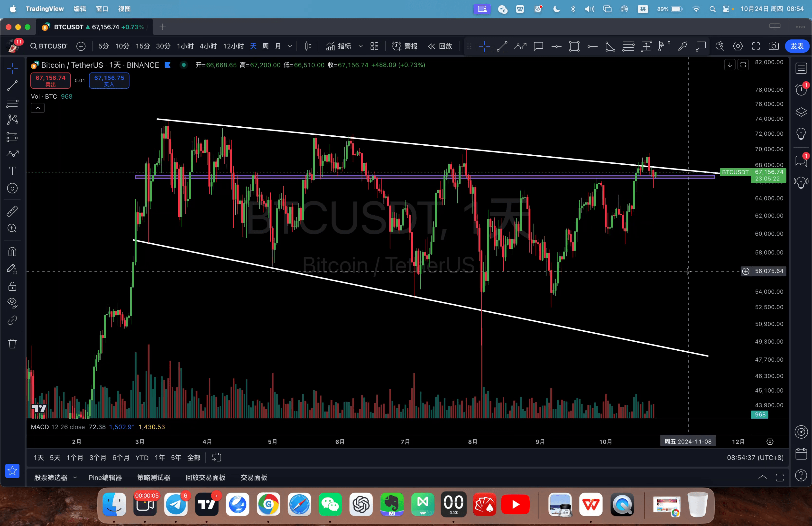Open the emoji icons tool
This screenshot has height=526, width=812.
[x=13, y=188]
